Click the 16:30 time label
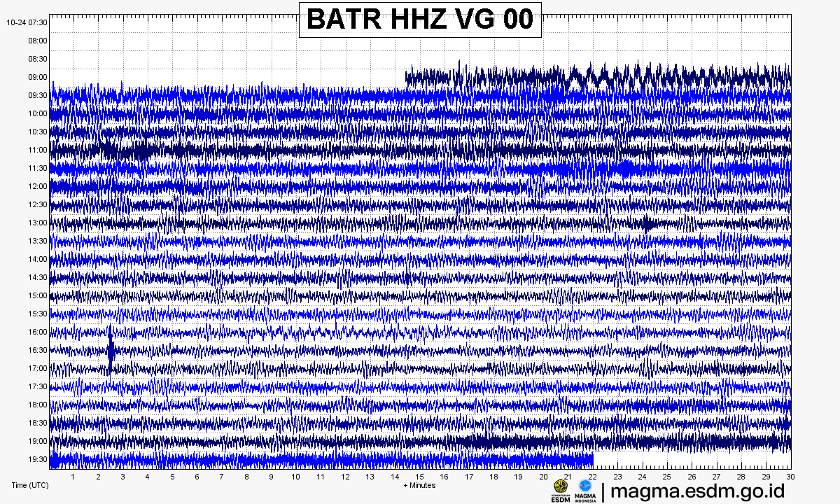840x504 pixels. pyautogui.click(x=38, y=350)
